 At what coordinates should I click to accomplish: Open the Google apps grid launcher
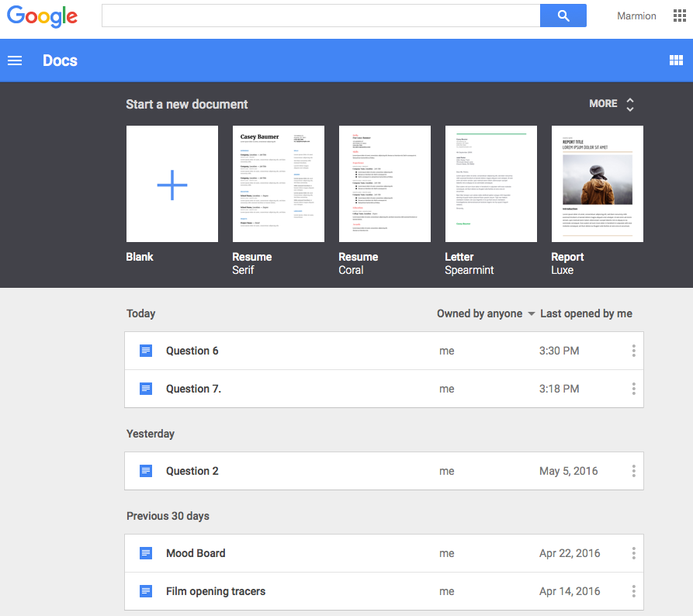coord(679,16)
